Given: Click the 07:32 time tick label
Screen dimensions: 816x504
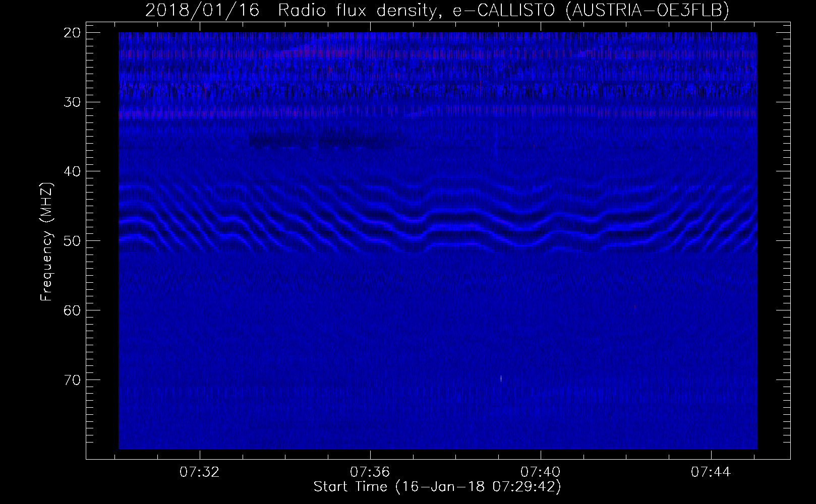Looking at the screenshot, I should tap(200, 473).
